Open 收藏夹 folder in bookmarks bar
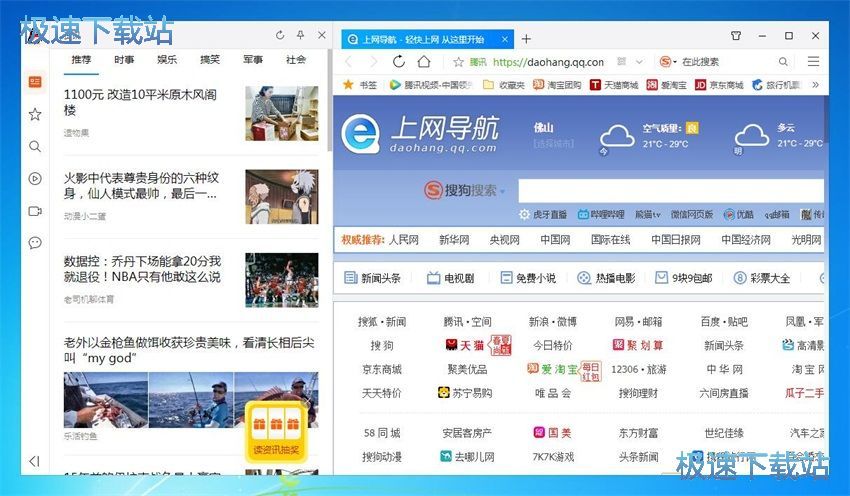This screenshot has width=850, height=496. (504, 85)
